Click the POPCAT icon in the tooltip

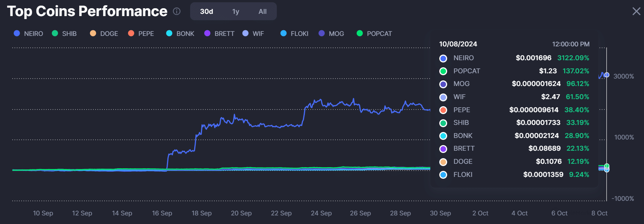(443, 71)
